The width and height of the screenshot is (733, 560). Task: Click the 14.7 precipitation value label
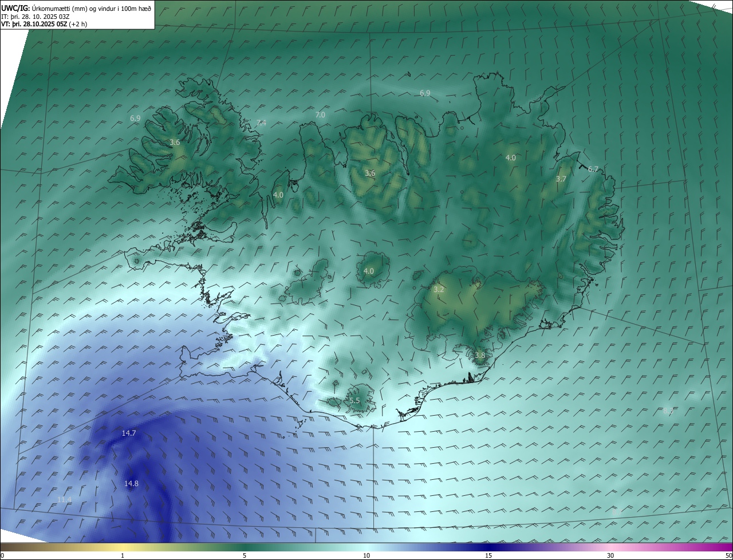click(129, 433)
